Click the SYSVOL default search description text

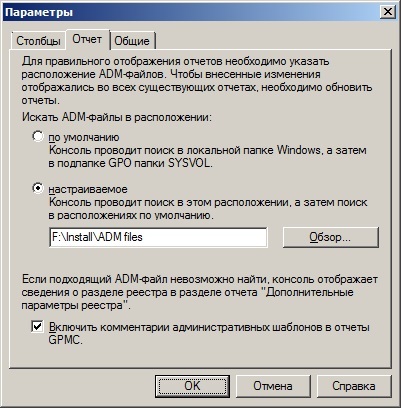coord(207,157)
